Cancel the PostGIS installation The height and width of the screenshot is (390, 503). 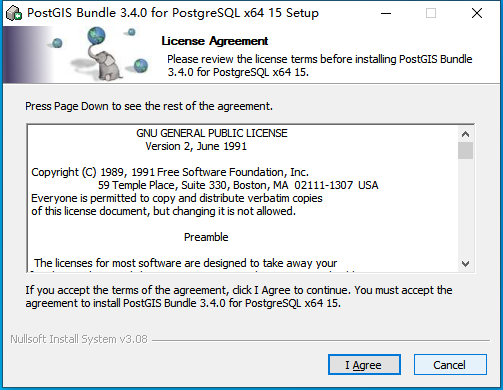(x=450, y=365)
